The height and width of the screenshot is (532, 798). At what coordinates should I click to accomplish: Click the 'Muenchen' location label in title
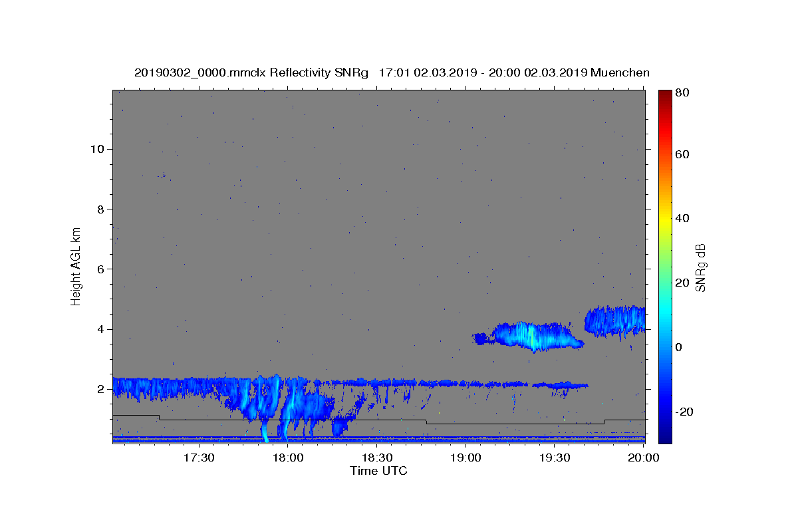pos(620,72)
